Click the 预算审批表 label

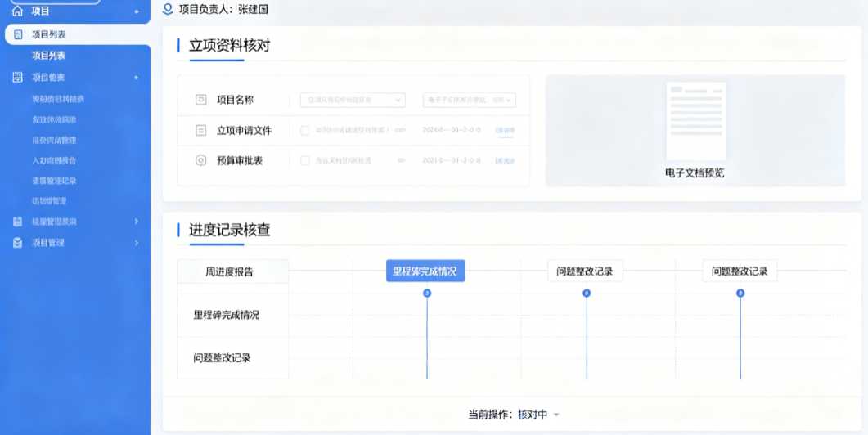pos(240,160)
